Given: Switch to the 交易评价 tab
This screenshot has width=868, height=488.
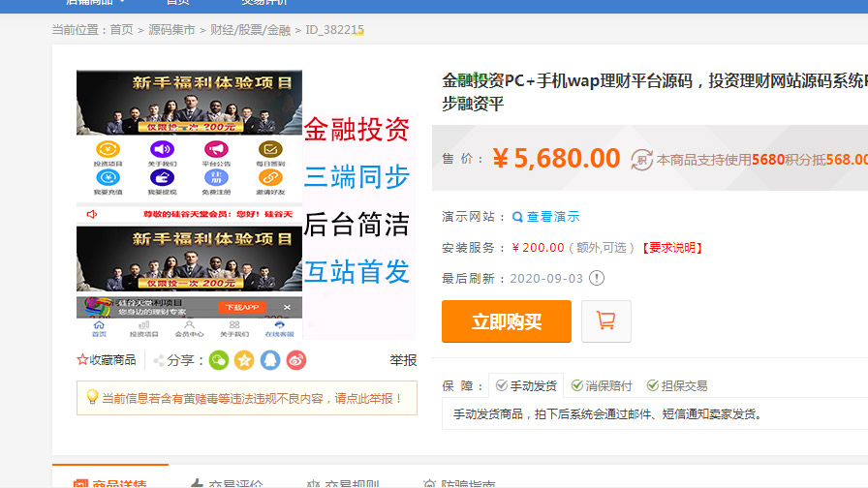Looking at the screenshot, I should tap(227, 483).
